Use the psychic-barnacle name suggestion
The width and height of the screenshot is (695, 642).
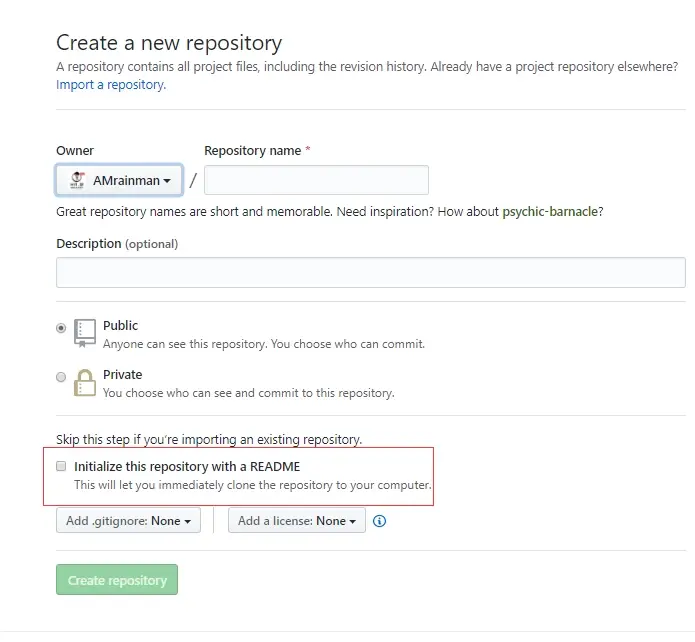(x=550, y=211)
